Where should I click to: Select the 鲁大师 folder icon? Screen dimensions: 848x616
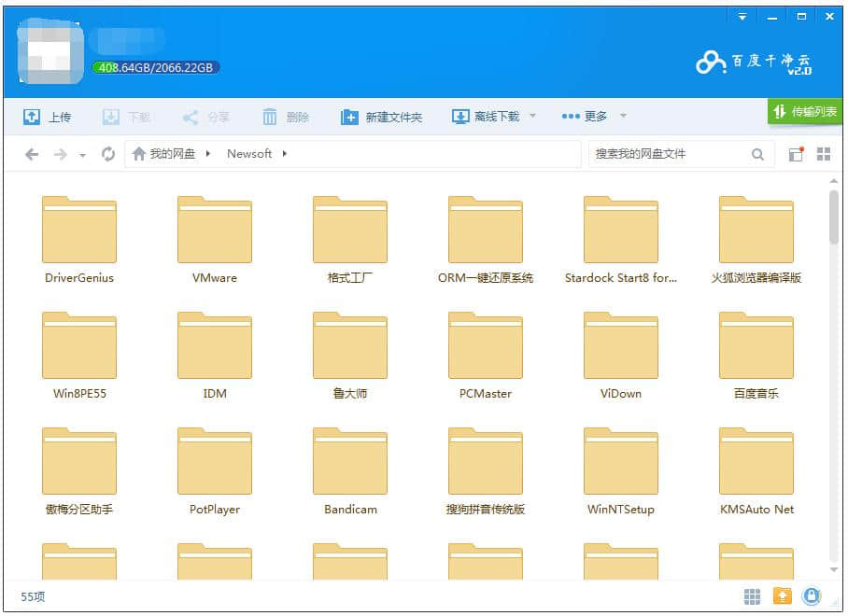(x=350, y=345)
